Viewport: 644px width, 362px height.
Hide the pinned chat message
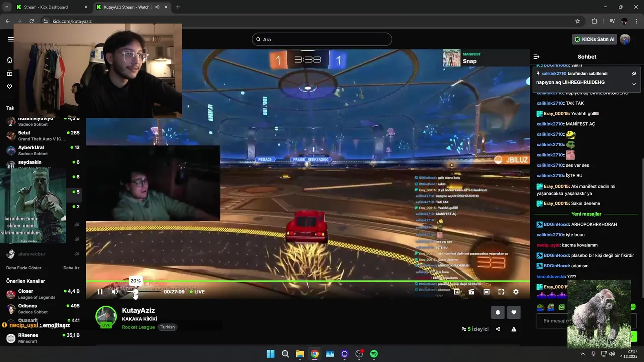tap(634, 74)
